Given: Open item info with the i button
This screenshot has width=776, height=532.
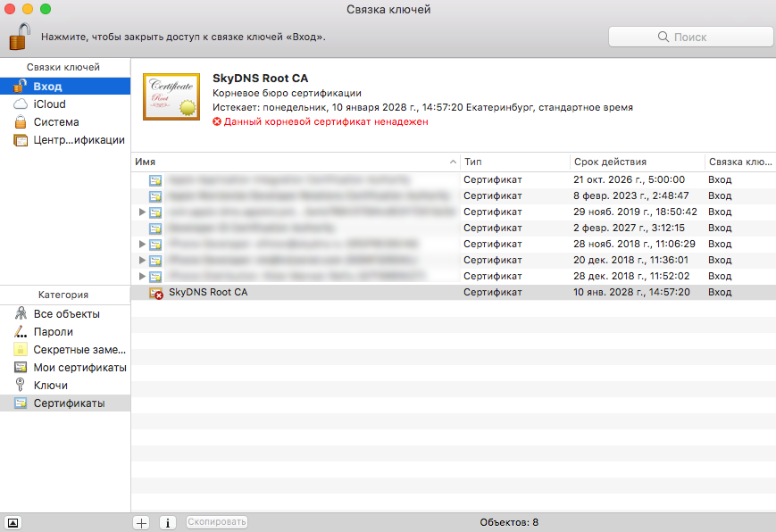Looking at the screenshot, I should [168, 522].
